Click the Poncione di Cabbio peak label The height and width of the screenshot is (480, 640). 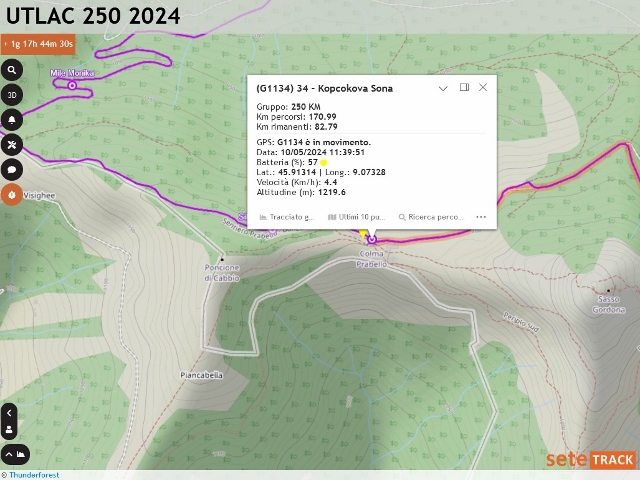[222, 273]
